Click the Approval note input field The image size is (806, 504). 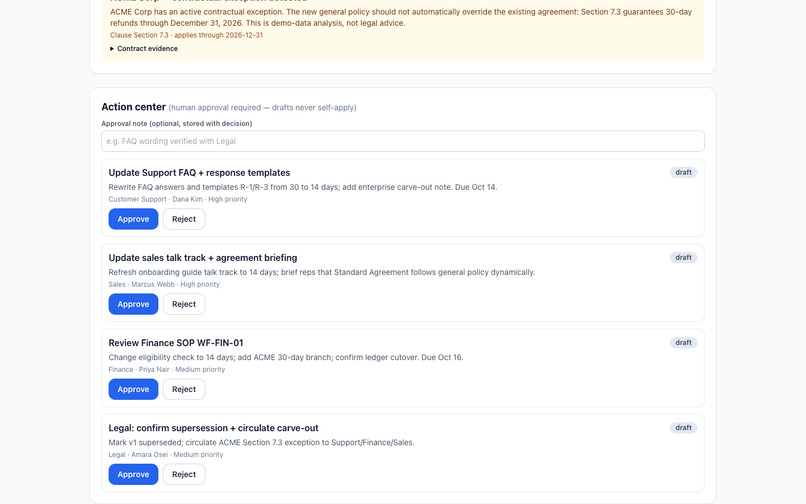[x=402, y=141]
